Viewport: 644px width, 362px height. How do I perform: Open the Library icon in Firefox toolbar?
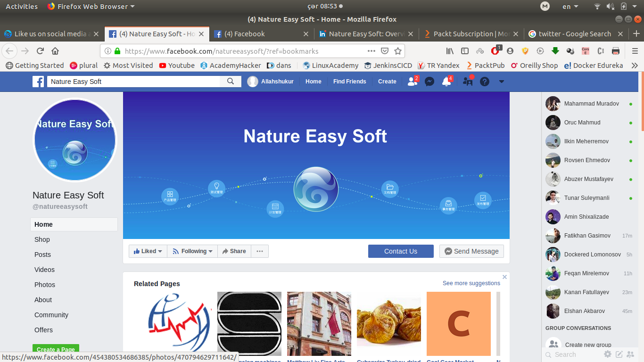point(450,51)
